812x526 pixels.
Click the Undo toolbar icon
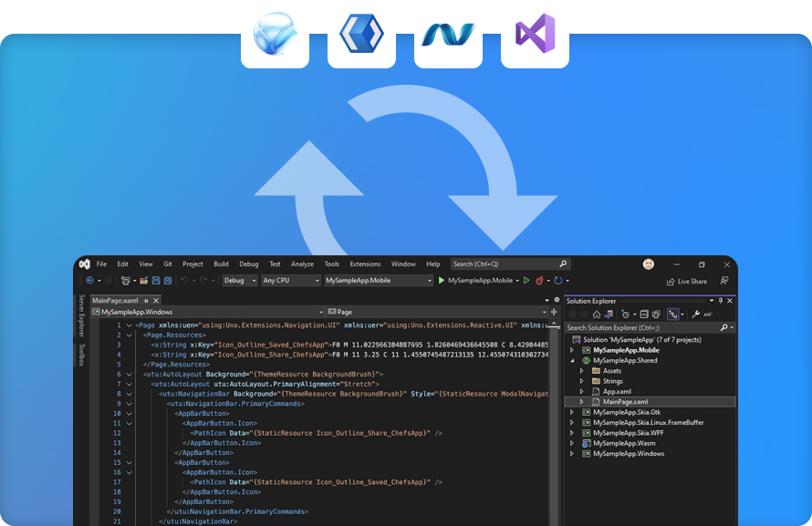pos(184,281)
